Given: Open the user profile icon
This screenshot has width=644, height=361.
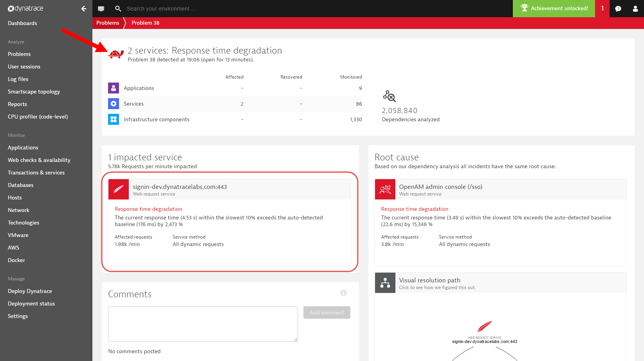Looking at the screenshot, I should (x=635, y=9).
